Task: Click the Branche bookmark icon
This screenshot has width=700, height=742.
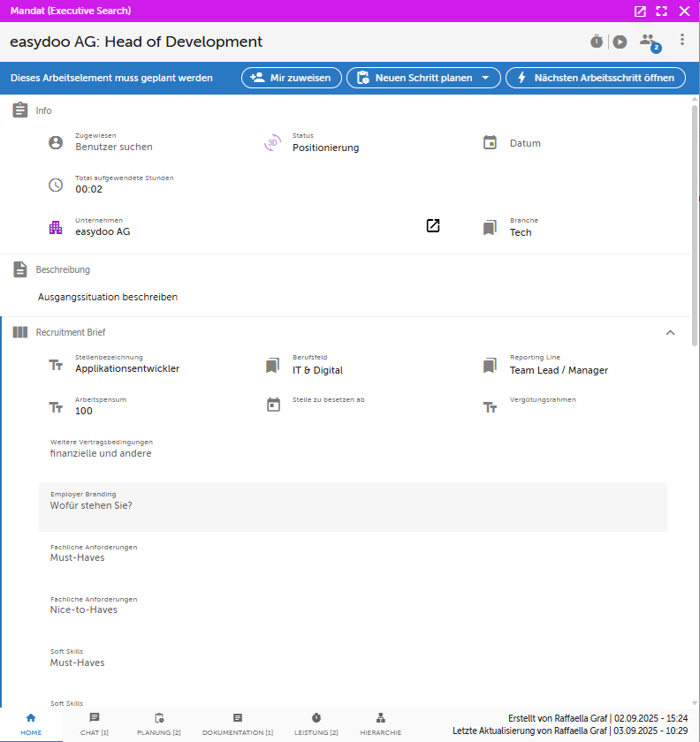Action: 491,228
